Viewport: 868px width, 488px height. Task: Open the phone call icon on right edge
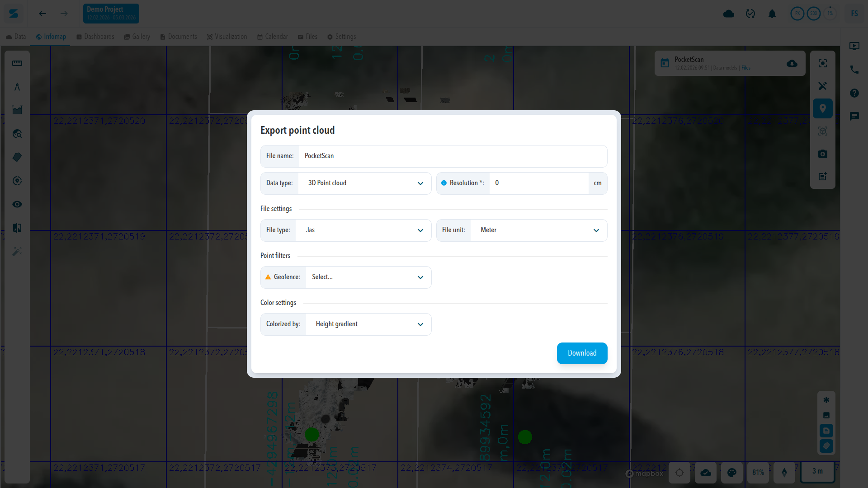click(x=854, y=70)
